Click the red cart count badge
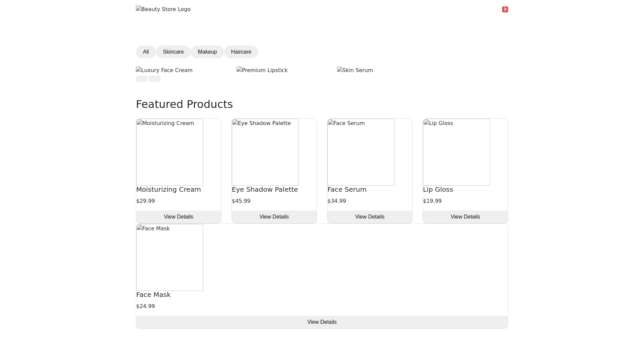 tap(505, 9)
